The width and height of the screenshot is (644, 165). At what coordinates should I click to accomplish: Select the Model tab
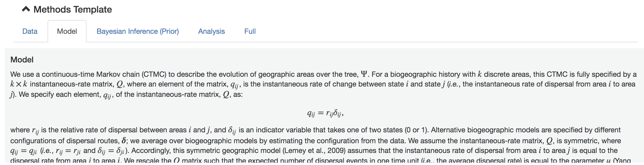[x=67, y=31]
